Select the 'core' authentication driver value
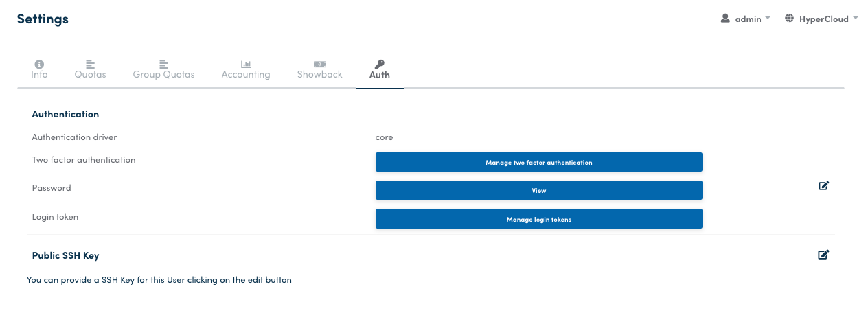The height and width of the screenshot is (311, 868). pos(384,137)
